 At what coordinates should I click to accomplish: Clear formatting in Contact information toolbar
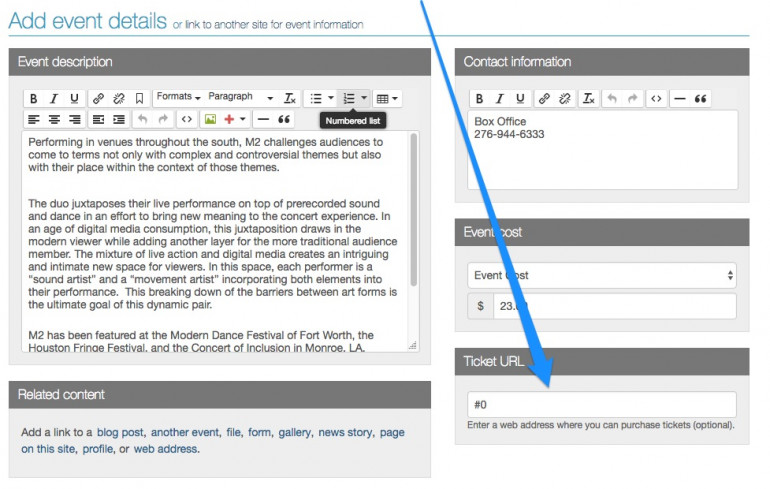click(x=588, y=99)
